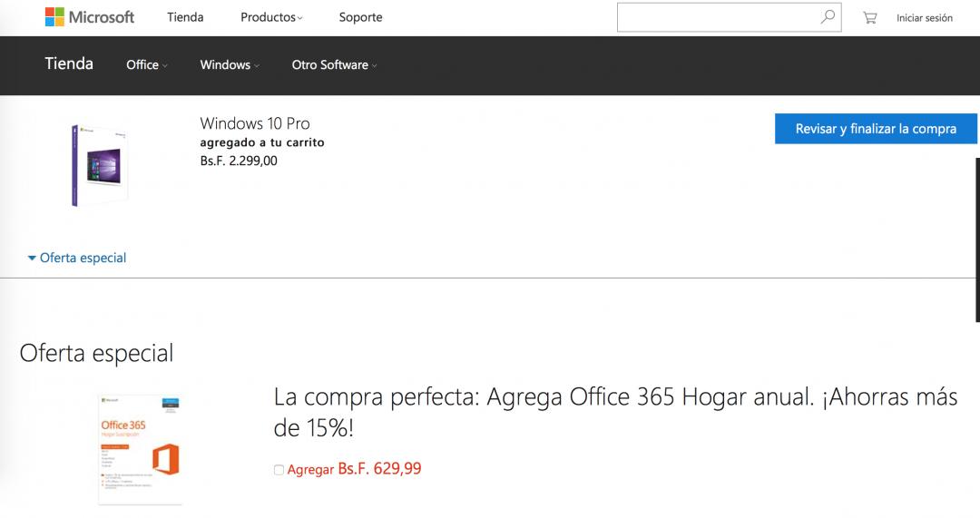Image resolution: width=980 pixels, height=518 pixels.
Task: Open the shopping cart icon
Action: [869, 17]
